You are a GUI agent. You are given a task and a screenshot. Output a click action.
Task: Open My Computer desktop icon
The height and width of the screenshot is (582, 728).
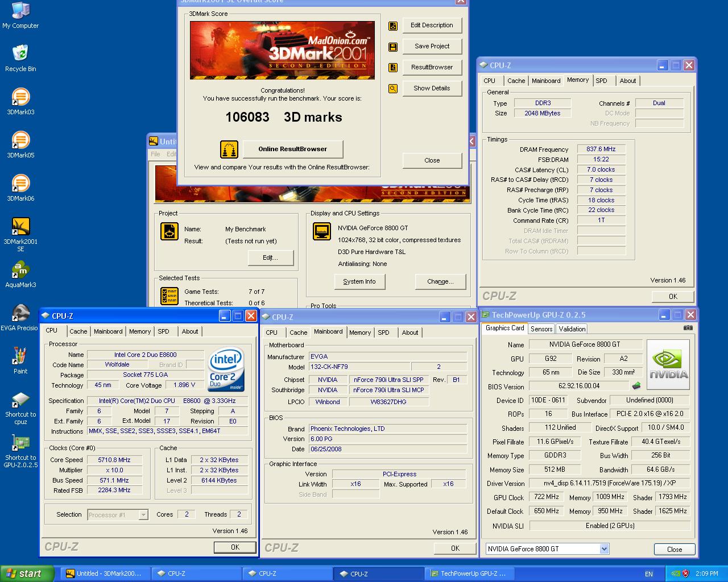(x=20, y=15)
